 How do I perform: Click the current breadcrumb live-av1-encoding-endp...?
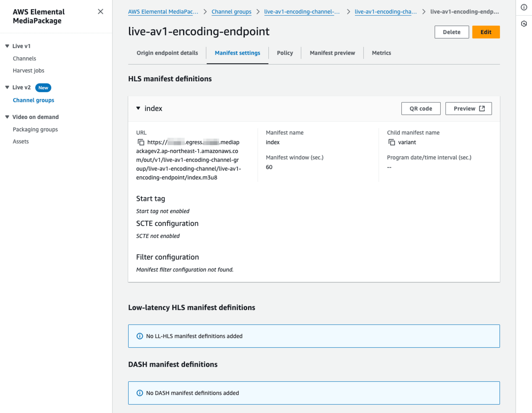[464, 12]
